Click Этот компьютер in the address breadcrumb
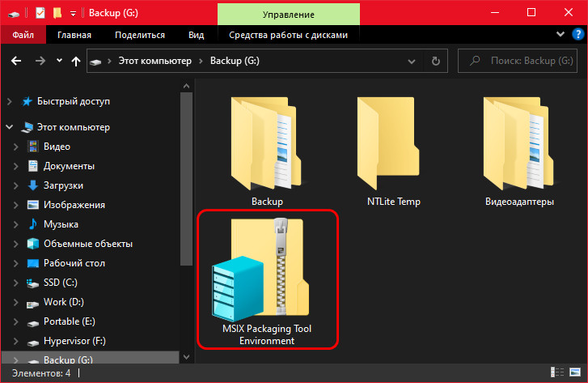The image size is (588, 383). (x=154, y=61)
